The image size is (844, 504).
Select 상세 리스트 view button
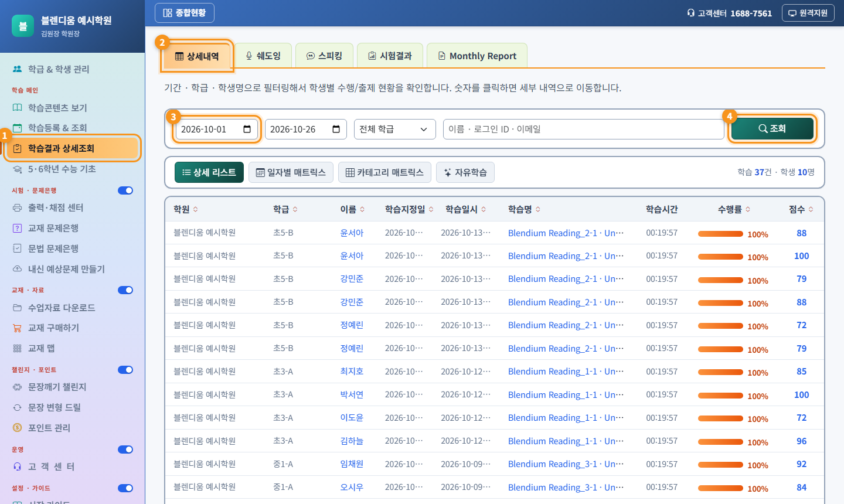[x=209, y=172]
